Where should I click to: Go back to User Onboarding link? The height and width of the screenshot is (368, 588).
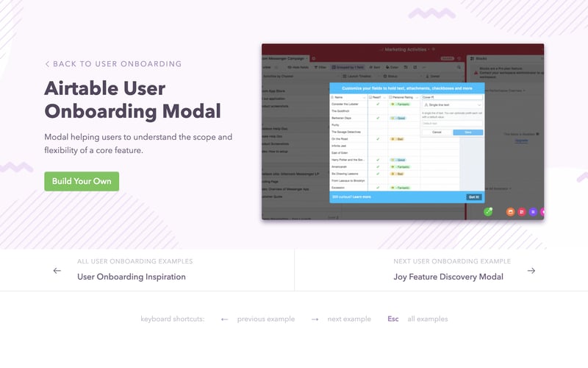coord(113,64)
